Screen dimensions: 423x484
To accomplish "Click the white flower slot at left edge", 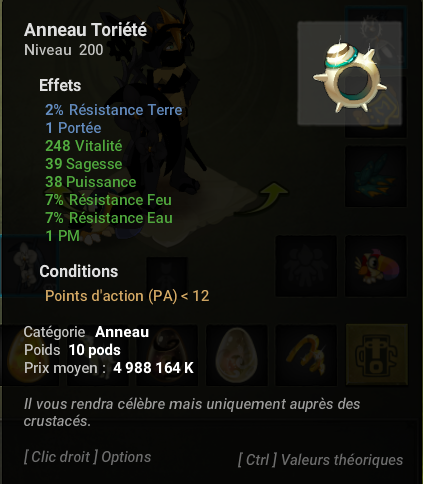I will [29, 266].
